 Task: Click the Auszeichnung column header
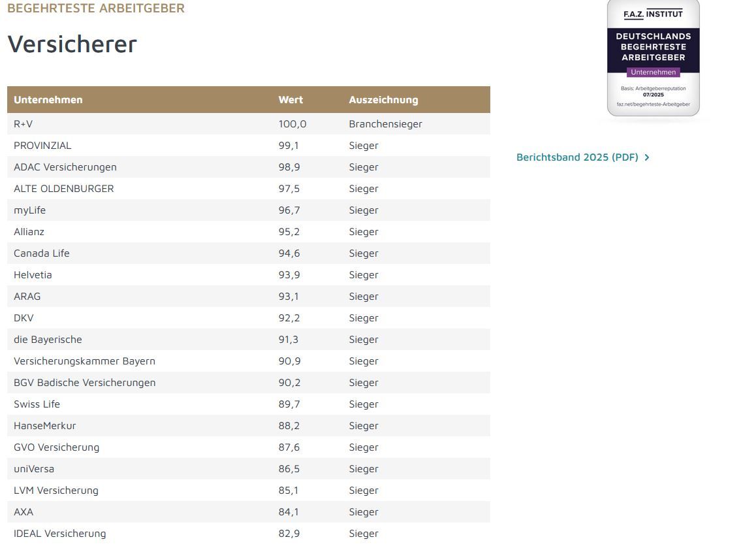[383, 100]
